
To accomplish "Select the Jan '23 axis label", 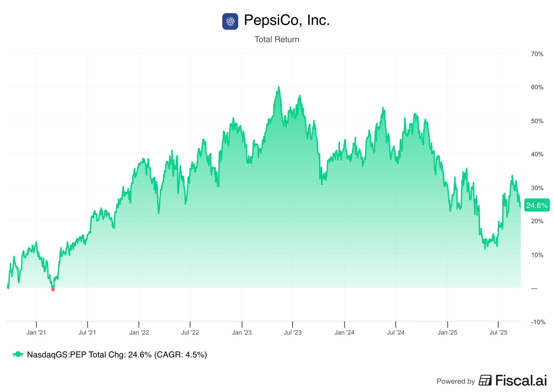I will (x=242, y=332).
